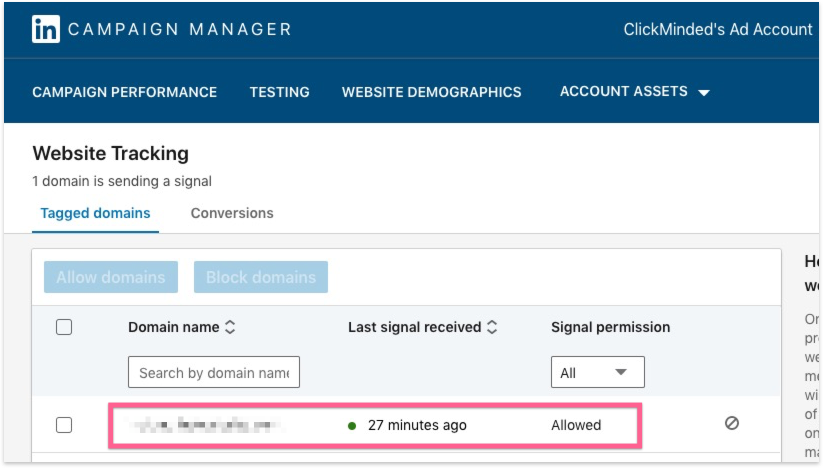Open the Signal permission All filter dropdown
This screenshot has height=468, width=823.
coord(597,373)
